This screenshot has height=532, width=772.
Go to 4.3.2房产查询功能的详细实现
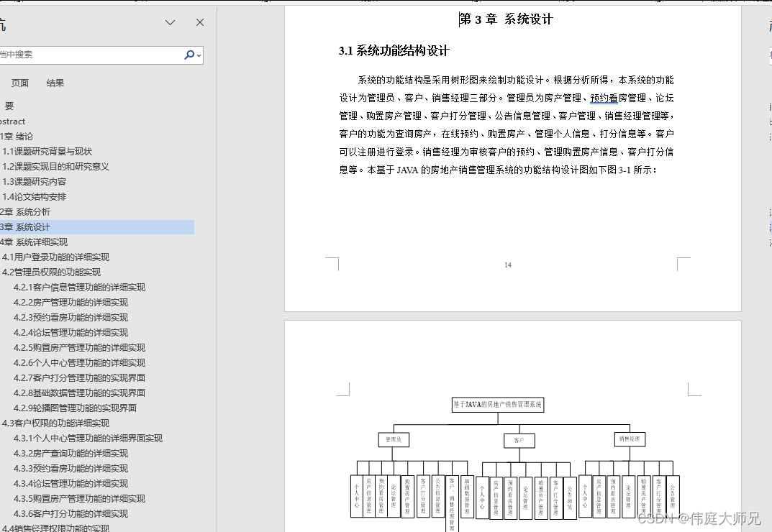(71, 453)
